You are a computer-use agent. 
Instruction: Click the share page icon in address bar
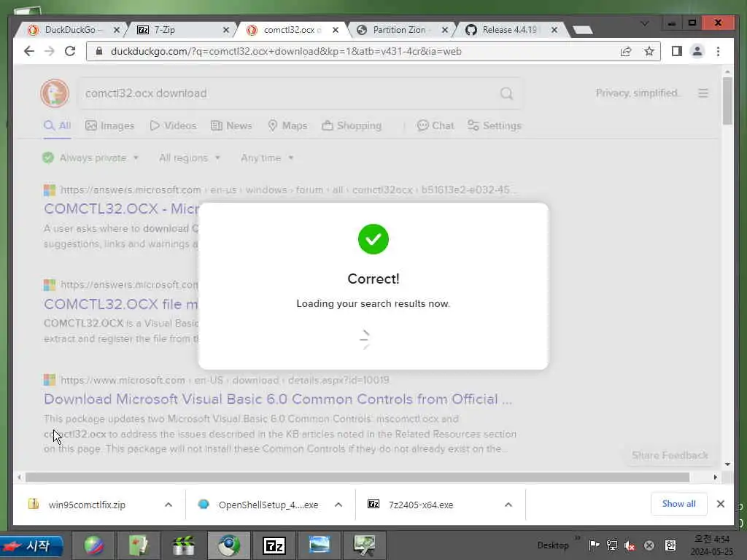pyautogui.click(x=626, y=52)
